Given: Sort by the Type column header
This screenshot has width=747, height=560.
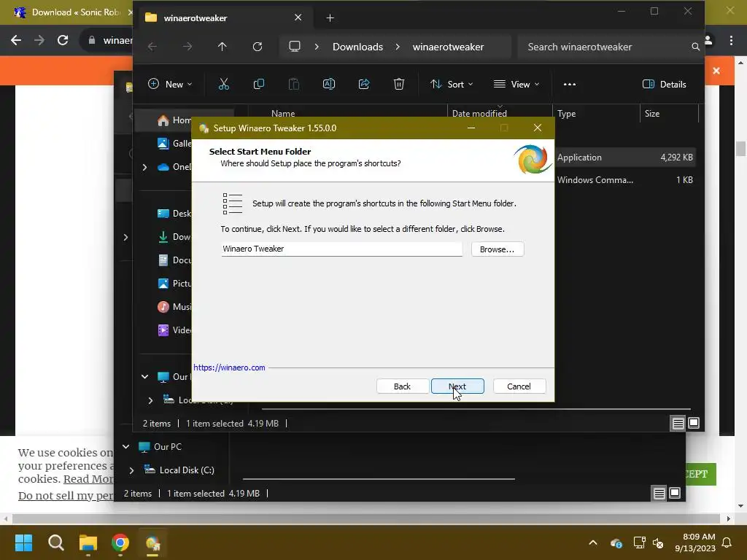Looking at the screenshot, I should click(x=596, y=113).
